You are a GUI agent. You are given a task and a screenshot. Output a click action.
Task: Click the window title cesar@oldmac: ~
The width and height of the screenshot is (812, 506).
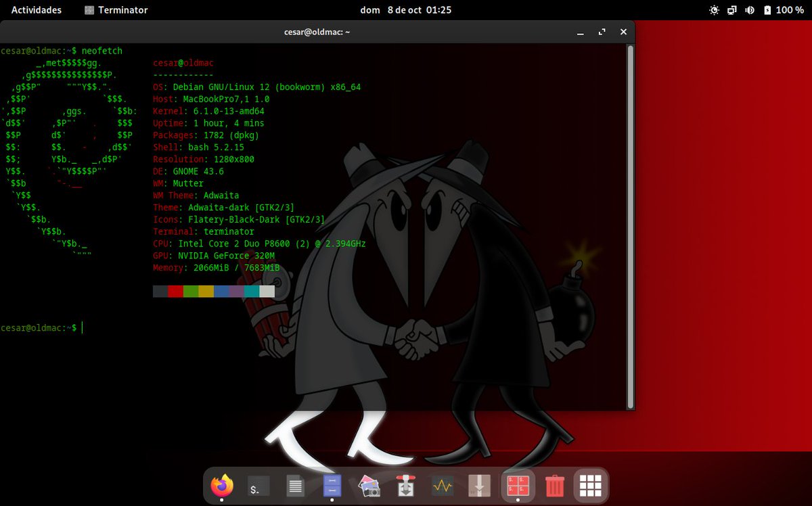coord(317,32)
